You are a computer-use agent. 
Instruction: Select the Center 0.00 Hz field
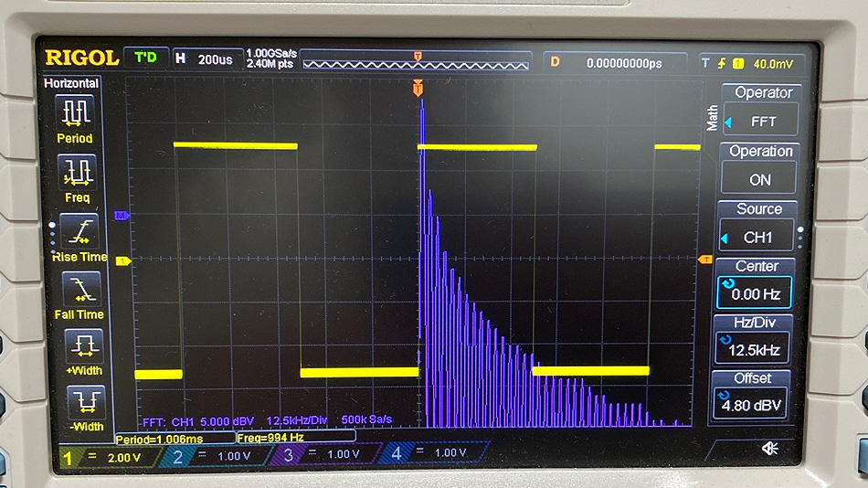pos(754,293)
